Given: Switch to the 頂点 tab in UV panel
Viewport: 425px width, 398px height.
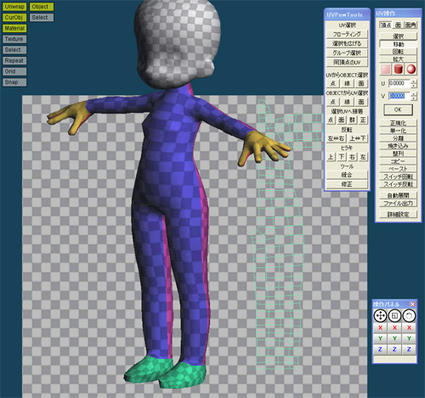Looking at the screenshot, I should [386, 25].
